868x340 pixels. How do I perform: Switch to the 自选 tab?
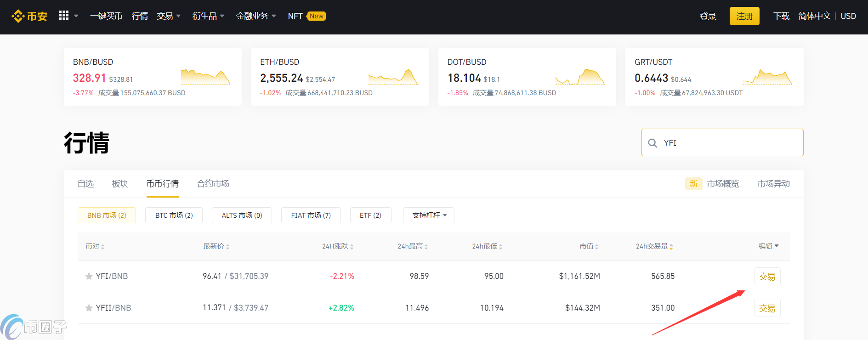(85, 184)
